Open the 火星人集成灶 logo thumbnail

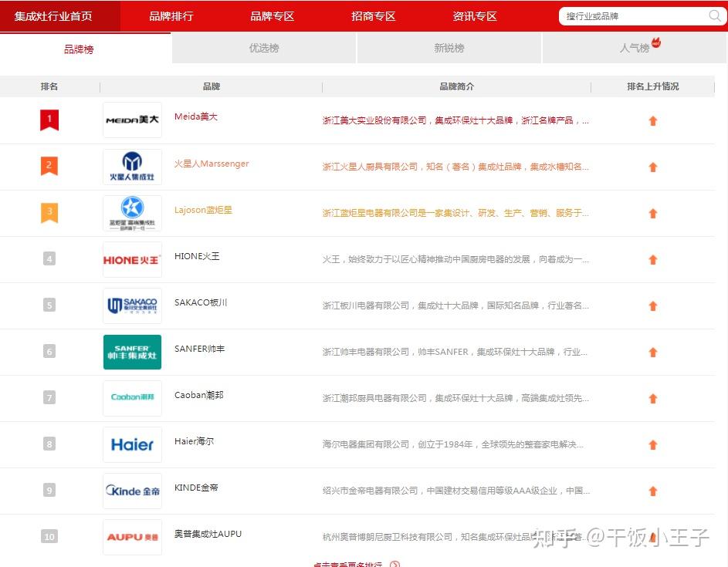(132, 167)
